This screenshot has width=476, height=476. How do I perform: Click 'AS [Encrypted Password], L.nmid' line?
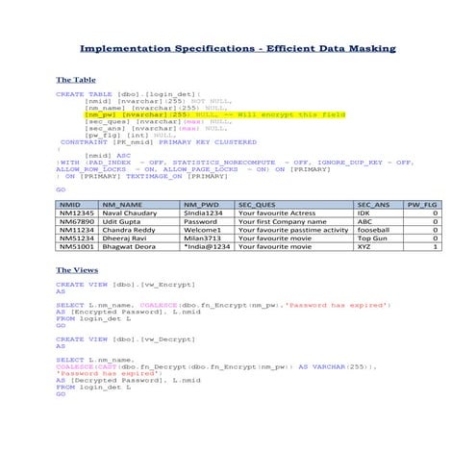(x=129, y=312)
